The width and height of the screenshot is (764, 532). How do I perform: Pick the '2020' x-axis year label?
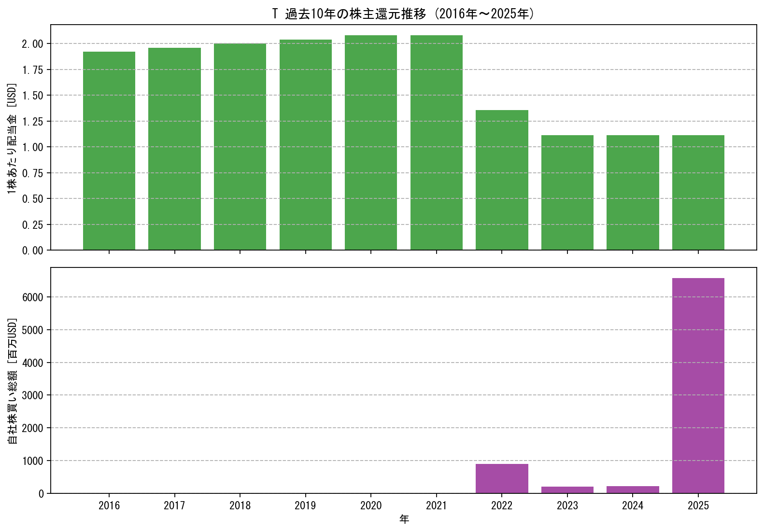tap(371, 505)
